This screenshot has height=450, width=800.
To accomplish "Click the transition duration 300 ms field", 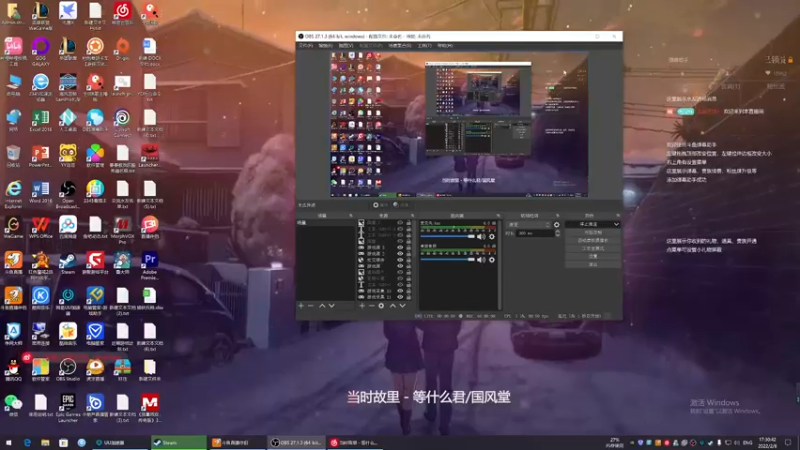I will tap(535, 233).
